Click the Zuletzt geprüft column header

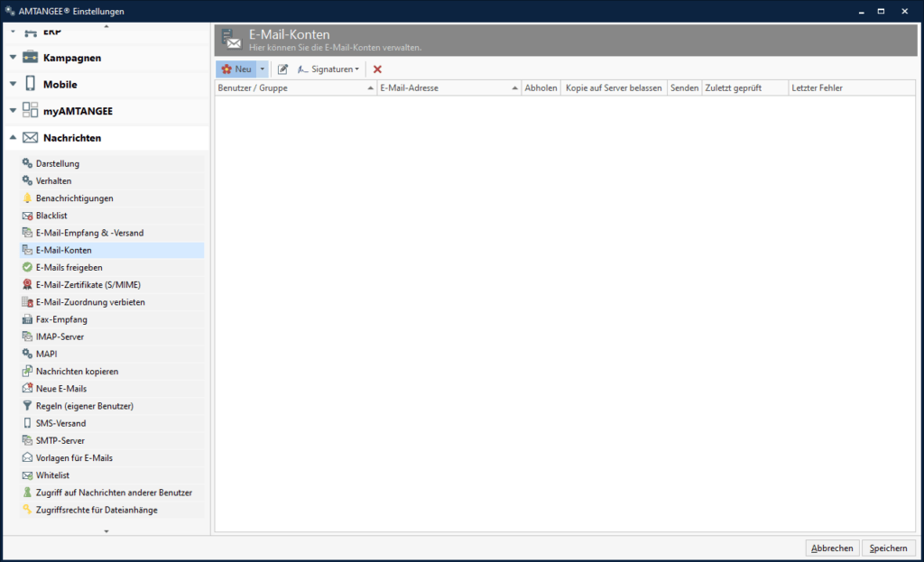coord(744,88)
